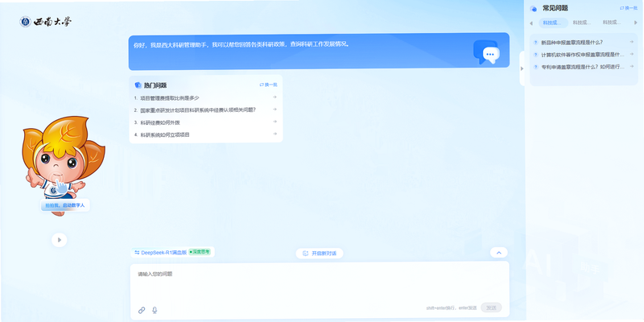Toggle the 深度思考 mode tag

pyautogui.click(x=200, y=252)
